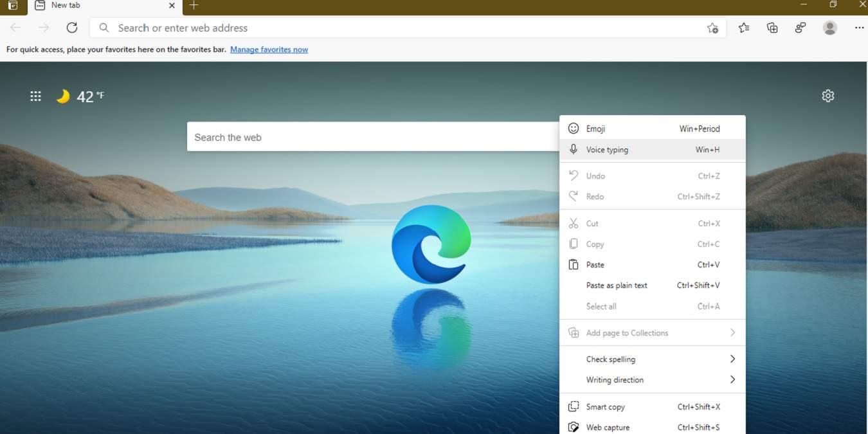Expand the Check spelling submenu
The width and height of the screenshot is (868, 434).
tap(610, 359)
